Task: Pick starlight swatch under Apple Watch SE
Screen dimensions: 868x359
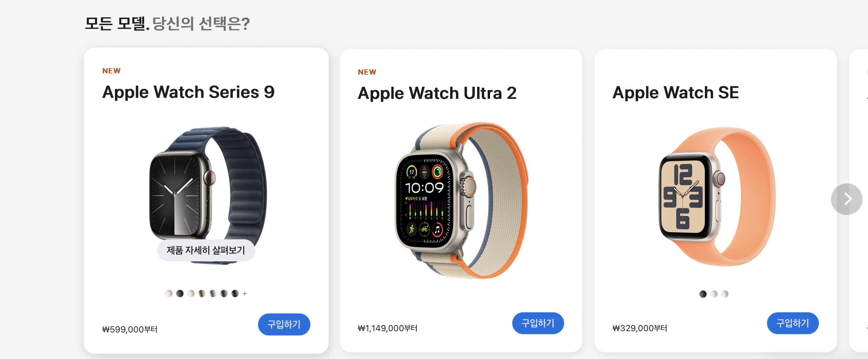Action: pos(714,294)
